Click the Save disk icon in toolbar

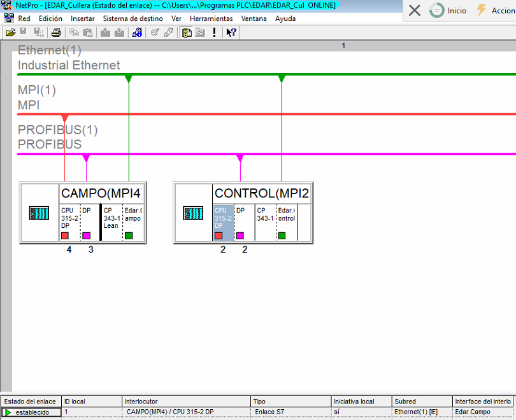tap(24, 32)
